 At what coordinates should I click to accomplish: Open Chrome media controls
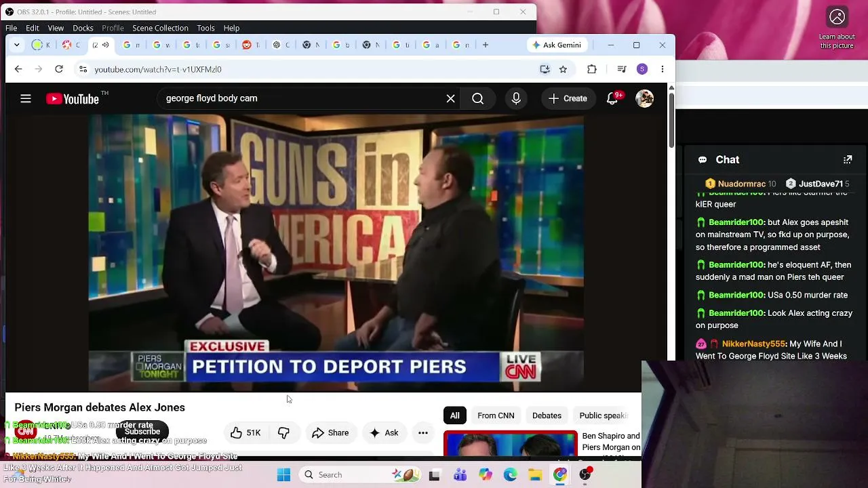pyautogui.click(x=622, y=69)
